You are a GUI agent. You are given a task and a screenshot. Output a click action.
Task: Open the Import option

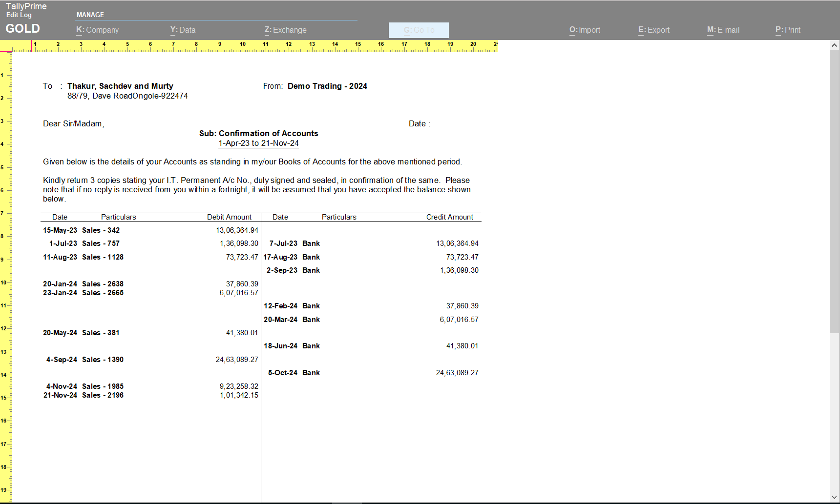(585, 30)
